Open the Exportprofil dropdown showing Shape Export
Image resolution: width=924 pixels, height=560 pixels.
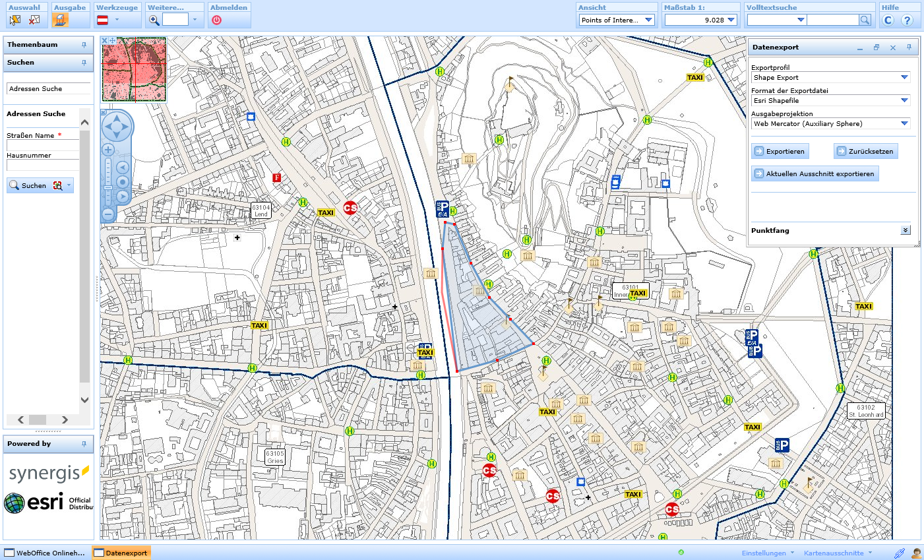coord(830,78)
